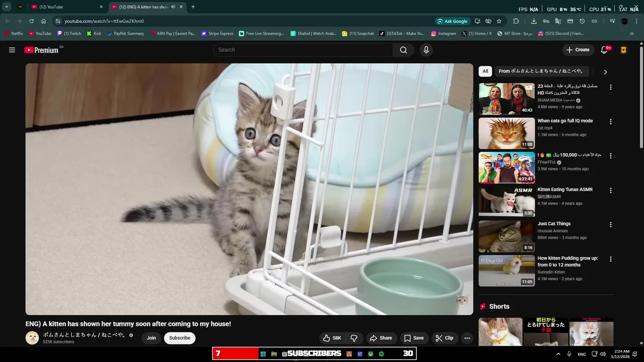Open the media controls music icon
The width and height of the screenshot is (644, 362).
tap(612, 21)
